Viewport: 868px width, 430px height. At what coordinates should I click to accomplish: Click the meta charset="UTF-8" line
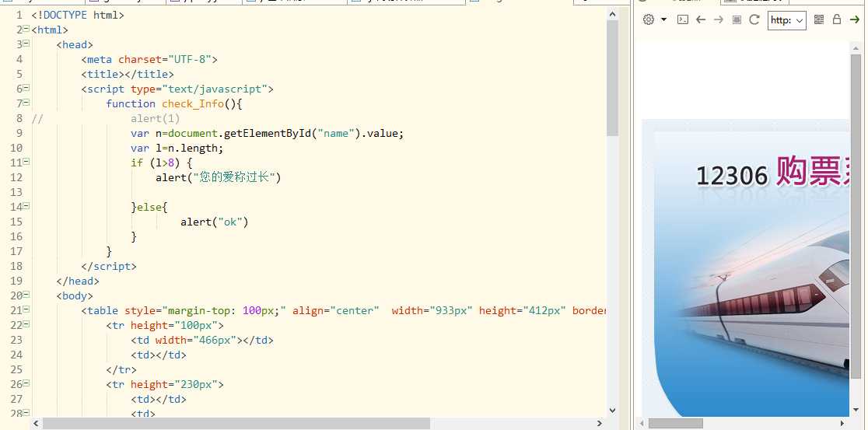149,59
